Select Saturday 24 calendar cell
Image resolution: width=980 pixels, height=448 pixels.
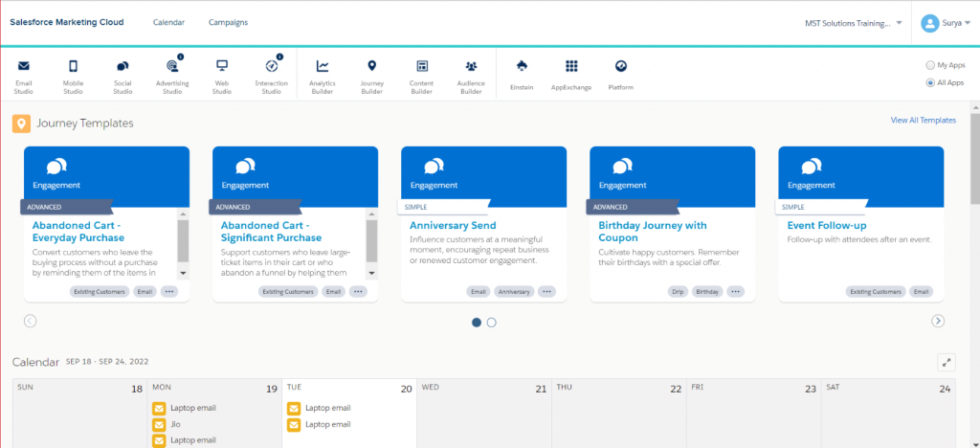point(888,413)
